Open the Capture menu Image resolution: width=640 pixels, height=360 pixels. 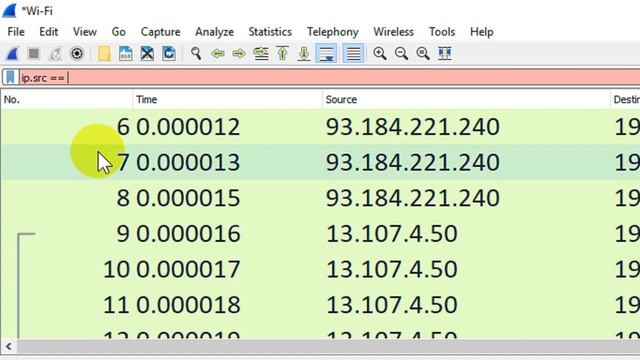point(160,32)
